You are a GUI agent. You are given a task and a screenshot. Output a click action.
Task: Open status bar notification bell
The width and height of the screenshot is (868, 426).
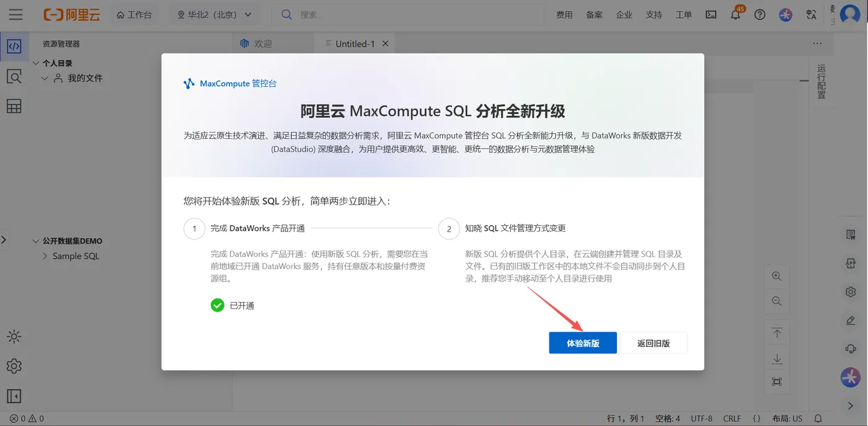818,419
